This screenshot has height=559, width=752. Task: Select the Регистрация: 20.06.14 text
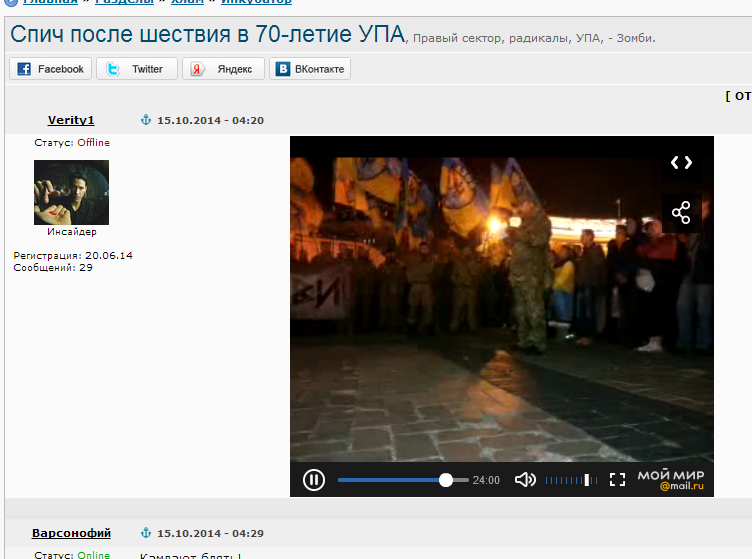point(73,256)
